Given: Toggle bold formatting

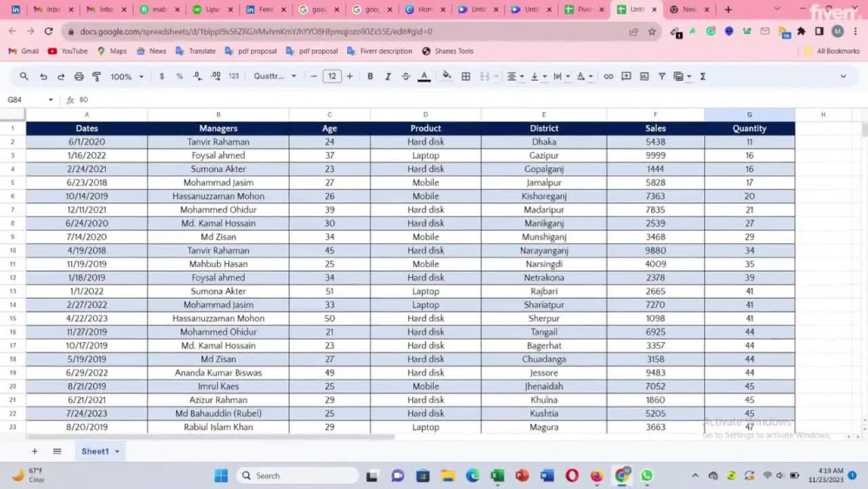Looking at the screenshot, I should coord(371,76).
